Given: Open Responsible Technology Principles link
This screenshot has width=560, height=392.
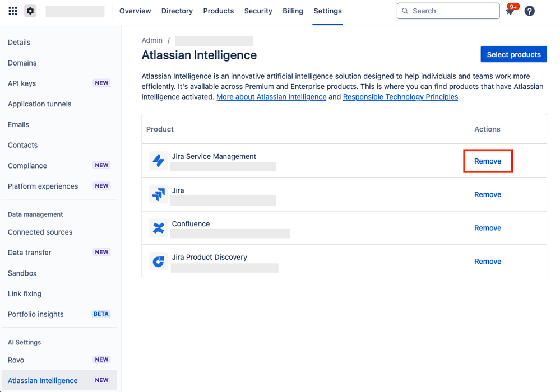Looking at the screenshot, I should 400,97.
